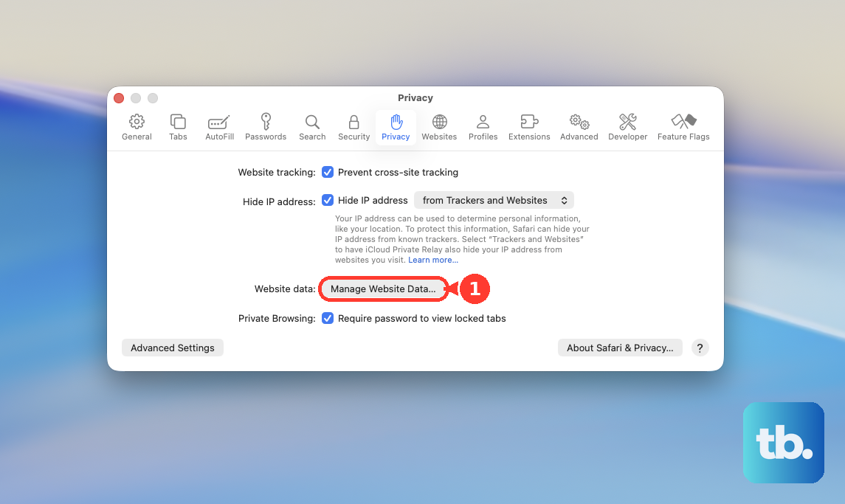This screenshot has width=845, height=504.
Task: Toggle the Hide IP address checkbox
Action: (328, 200)
